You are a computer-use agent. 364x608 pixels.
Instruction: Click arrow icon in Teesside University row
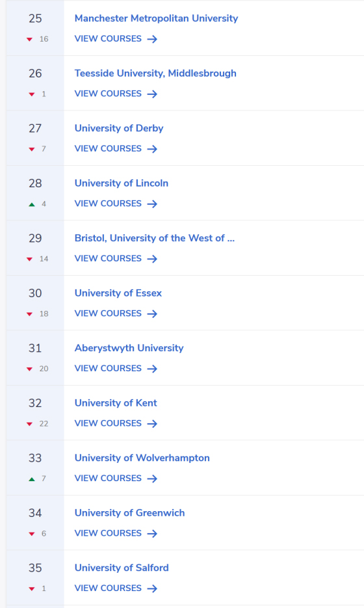[x=152, y=94]
